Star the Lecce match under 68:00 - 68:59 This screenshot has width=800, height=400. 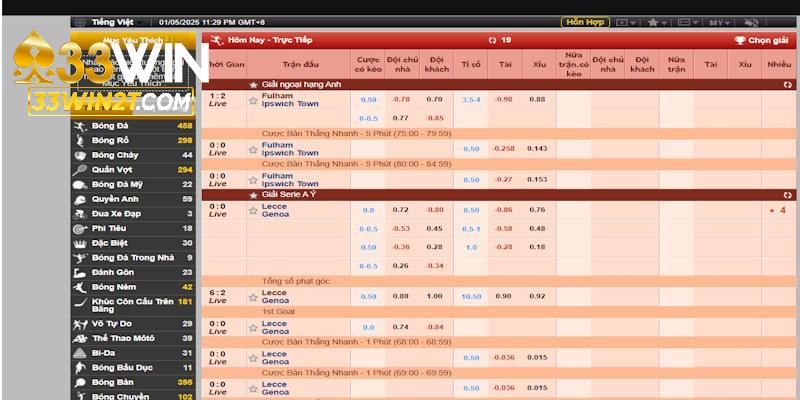pos(253,358)
